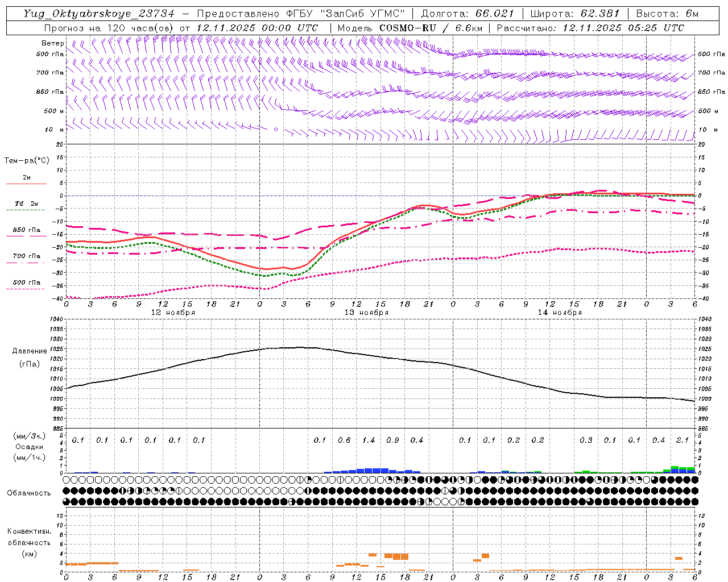Click the calm wind circle at 10 м
This screenshot has height=582, width=728.
pos(276,130)
